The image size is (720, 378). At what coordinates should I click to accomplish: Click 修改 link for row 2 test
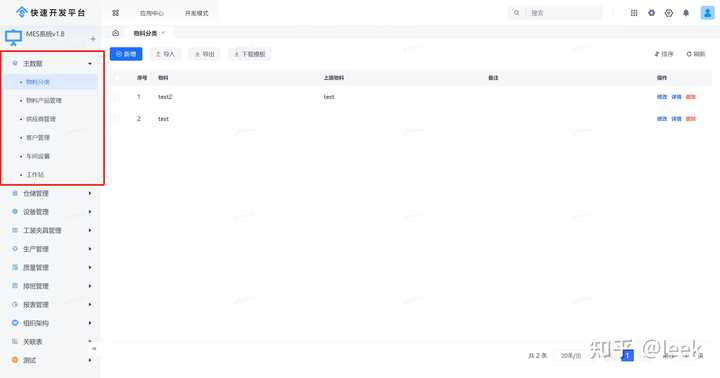point(662,118)
